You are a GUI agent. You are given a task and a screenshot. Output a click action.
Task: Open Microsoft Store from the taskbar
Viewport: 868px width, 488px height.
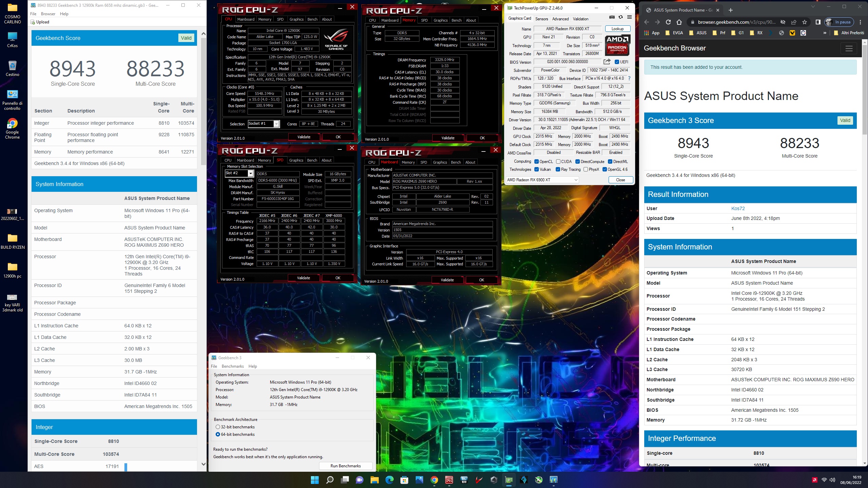[404, 480]
